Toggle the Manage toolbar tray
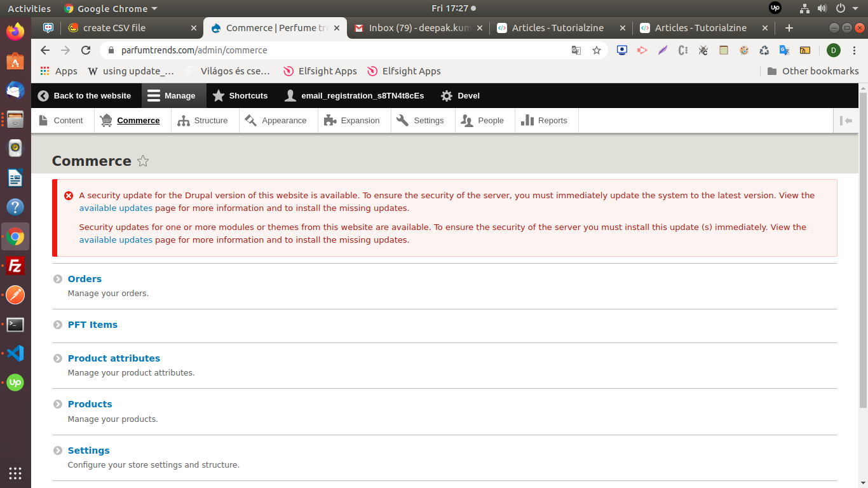The width and height of the screenshot is (868, 488). pyautogui.click(x=172, y=96)
